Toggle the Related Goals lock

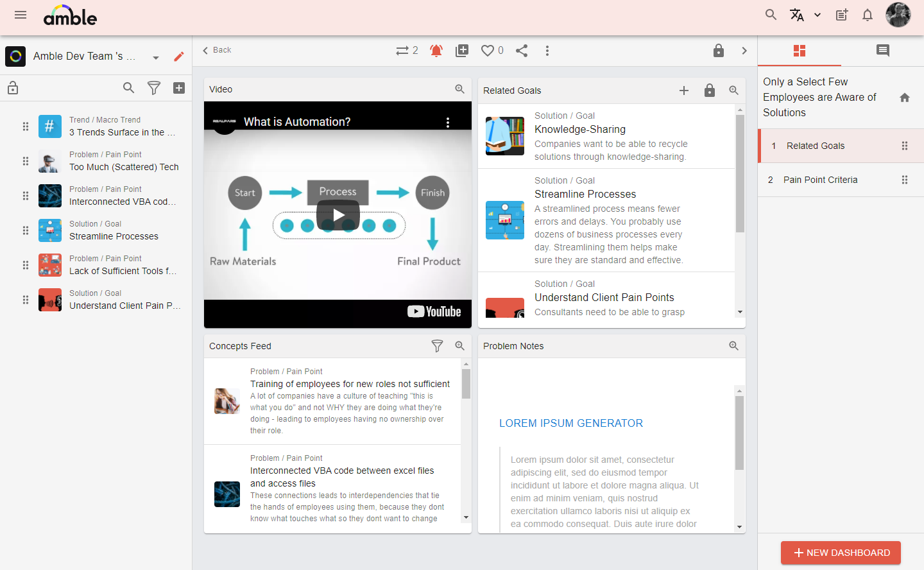710,91
